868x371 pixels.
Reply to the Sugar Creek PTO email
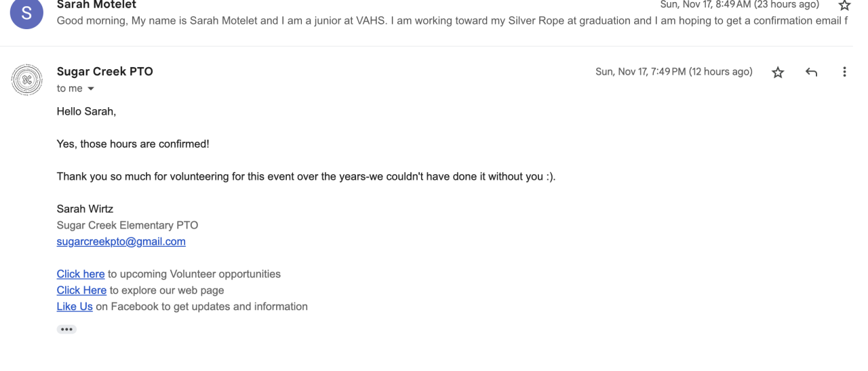click(x=811, y=73)
